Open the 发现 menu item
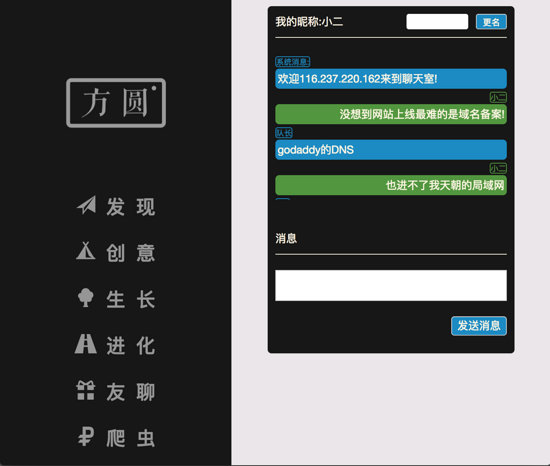The height and width of the screenshot is (466, 550). tap(130, 207)
